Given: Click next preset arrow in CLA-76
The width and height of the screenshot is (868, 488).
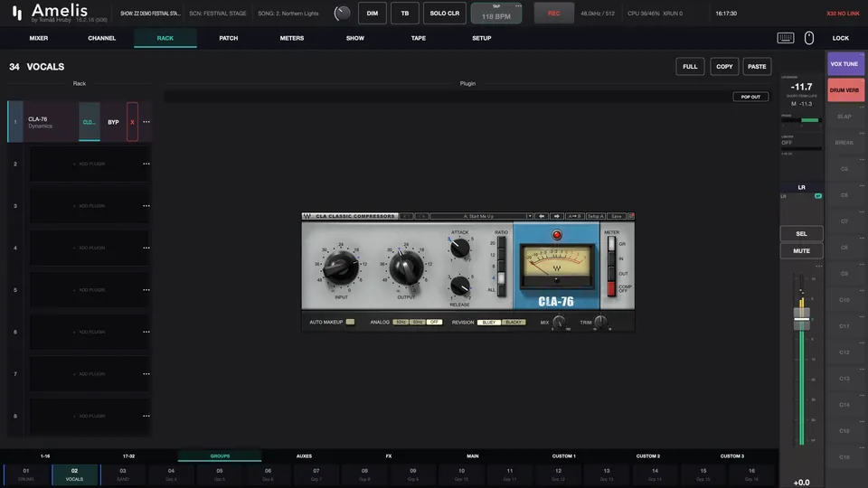Looking at the screenshot, I should click(x=556, y=216).
